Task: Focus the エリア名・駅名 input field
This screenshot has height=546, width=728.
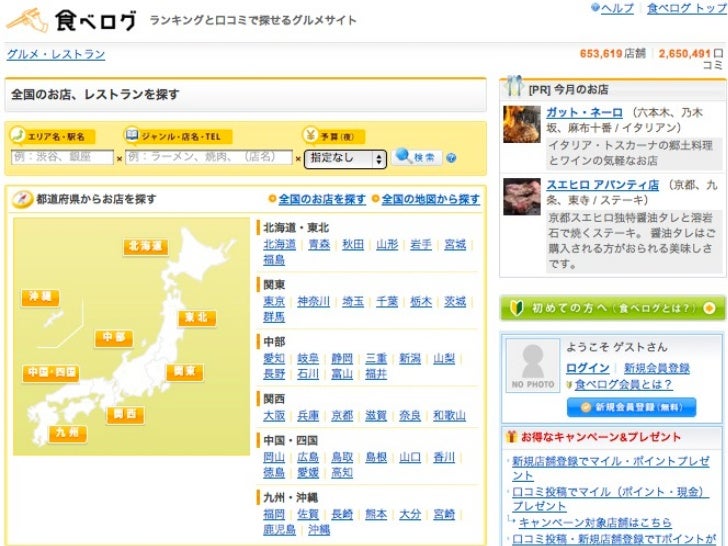Action: [x=62, y=157]
